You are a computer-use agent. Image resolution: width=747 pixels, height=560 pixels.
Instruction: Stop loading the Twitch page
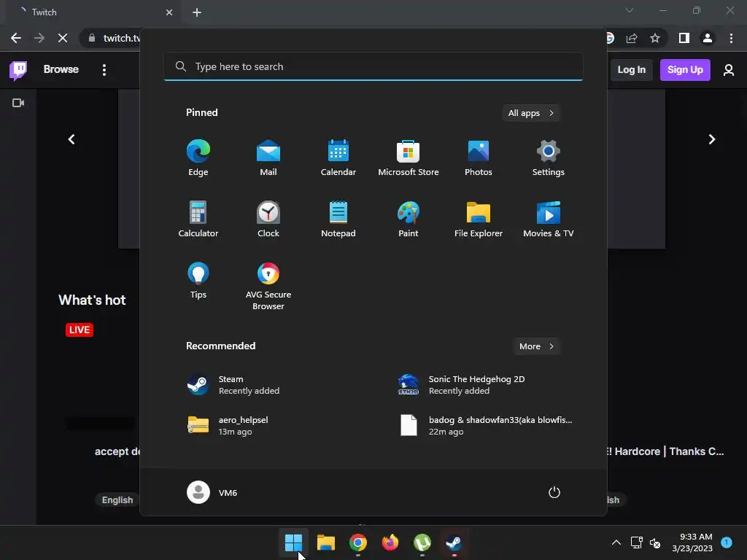coord(63,38)
